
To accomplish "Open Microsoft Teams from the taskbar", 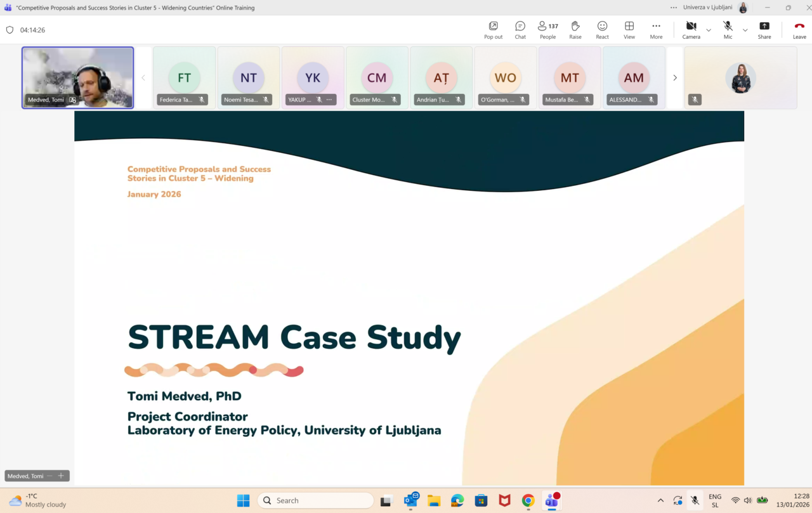I will [x=552, y=500].
